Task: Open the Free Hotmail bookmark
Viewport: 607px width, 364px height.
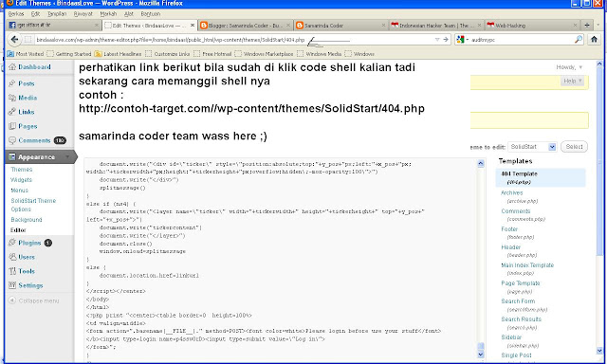Action: 212,54
